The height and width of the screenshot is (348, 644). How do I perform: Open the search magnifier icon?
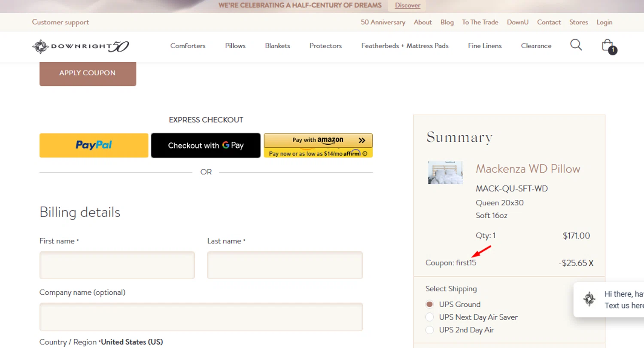click(576, 45)
